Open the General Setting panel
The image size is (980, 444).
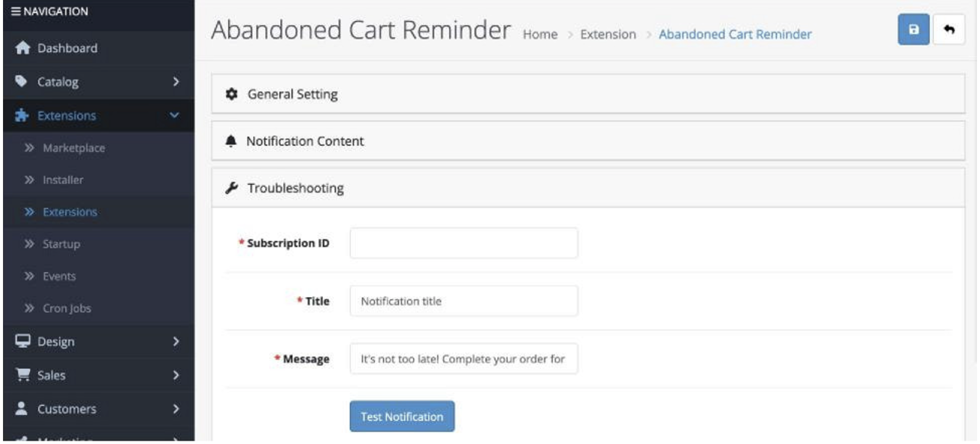(x=588, y=94)
